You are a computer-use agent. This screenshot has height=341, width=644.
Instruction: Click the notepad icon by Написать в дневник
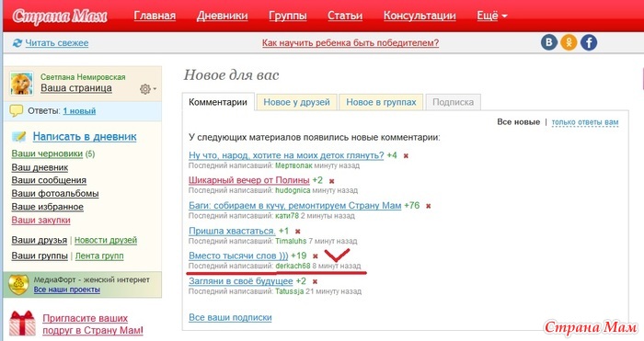coord(19,136)
